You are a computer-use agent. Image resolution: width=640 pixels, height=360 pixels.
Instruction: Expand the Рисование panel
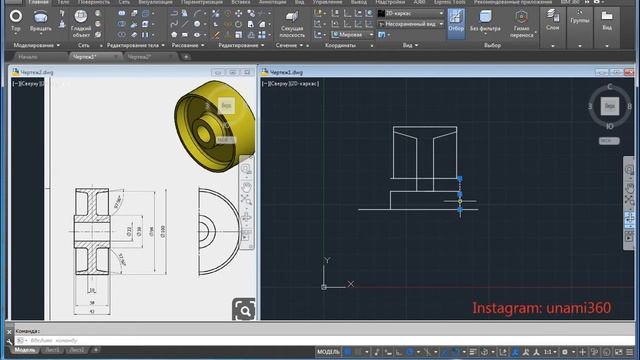pyautogui.click(x=188, y=45)
